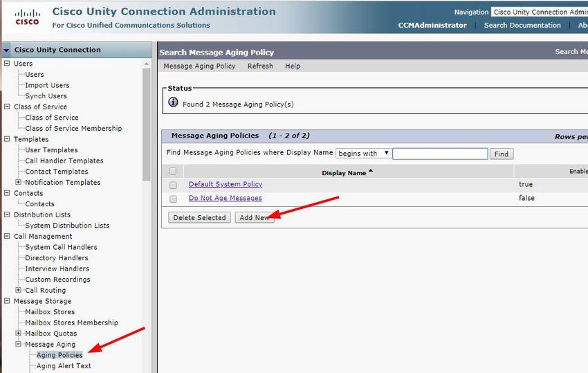The height and width of the screenshot is (373, 588).
Task: Click the 'true' value for Default System Policy
Action: coord(526,184)
